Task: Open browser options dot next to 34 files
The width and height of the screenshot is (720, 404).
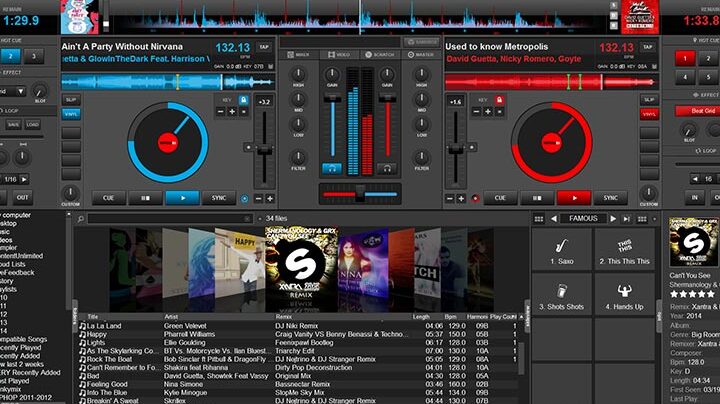Action: [x=260, y=219]
